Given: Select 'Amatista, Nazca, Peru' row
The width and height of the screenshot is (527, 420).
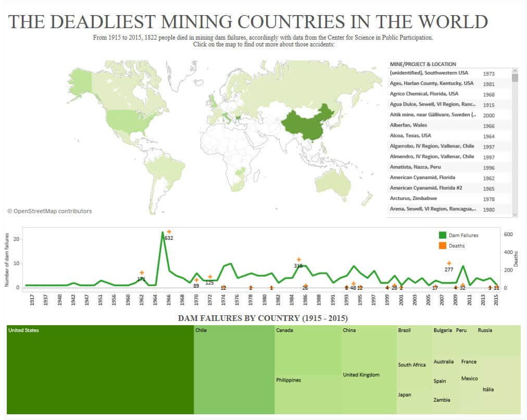Looking at the screenshot, I should 449,167.
